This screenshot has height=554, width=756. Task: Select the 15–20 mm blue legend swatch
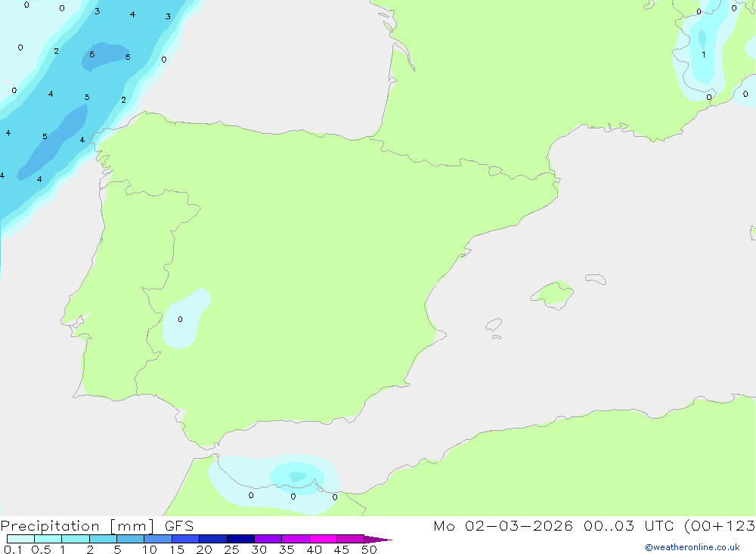[x=185, y=539]
